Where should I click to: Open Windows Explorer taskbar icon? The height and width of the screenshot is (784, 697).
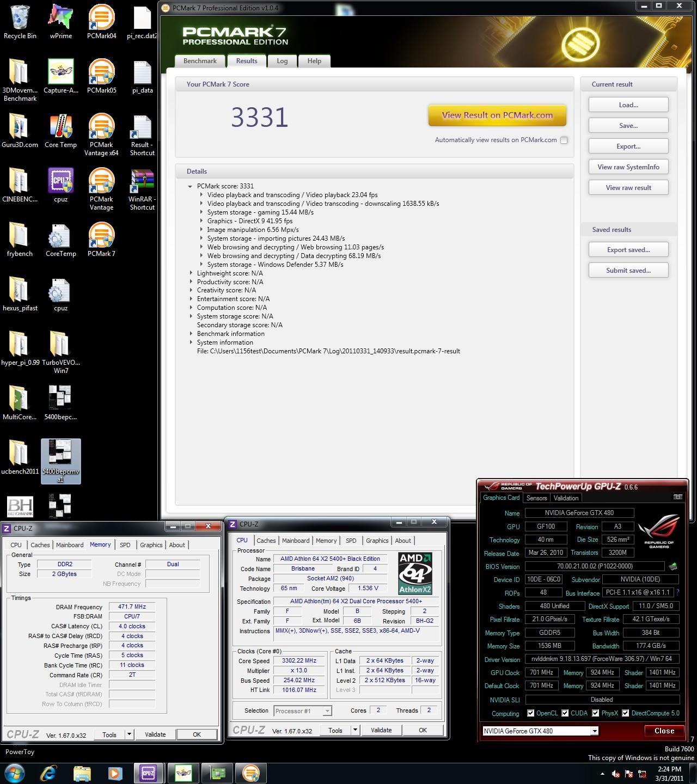pyautogui.click(x=82, y=773)
